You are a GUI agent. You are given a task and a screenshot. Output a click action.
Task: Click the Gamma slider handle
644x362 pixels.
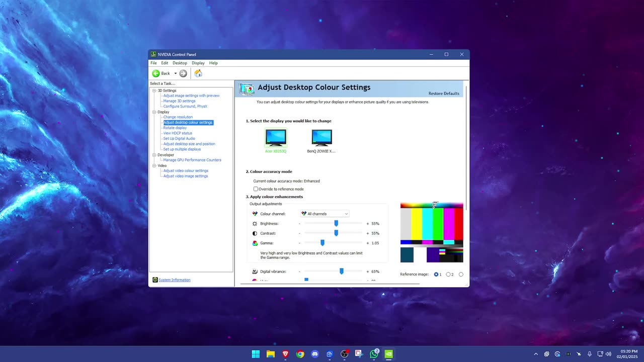(323, 243)
